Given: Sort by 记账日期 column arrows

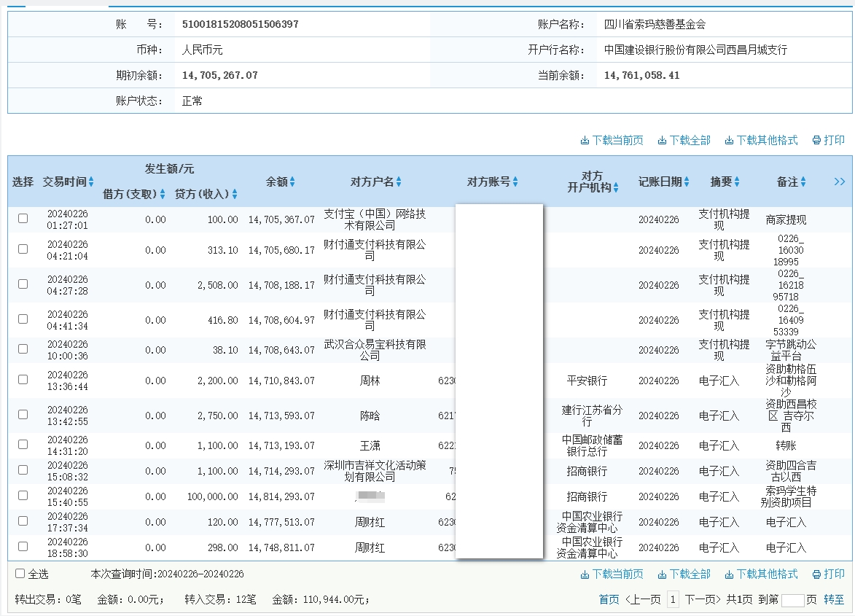Looking at the screenshot, I should point(687,182).
